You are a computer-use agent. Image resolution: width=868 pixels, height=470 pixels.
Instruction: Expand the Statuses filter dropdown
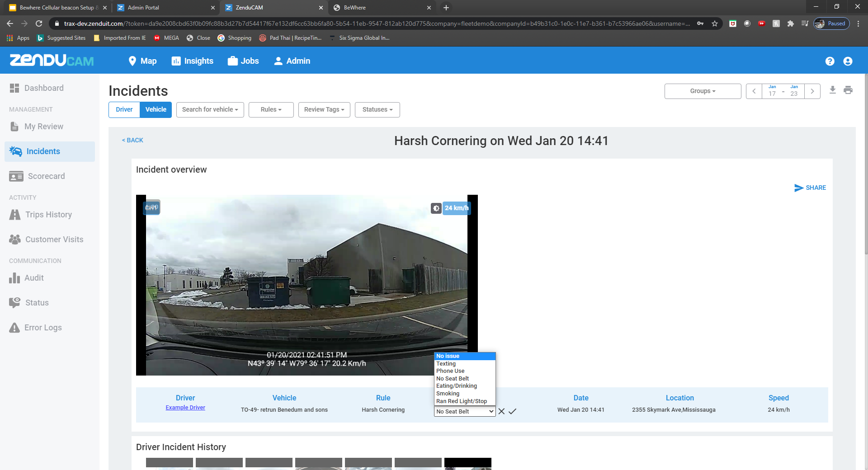tap(377, 110)
